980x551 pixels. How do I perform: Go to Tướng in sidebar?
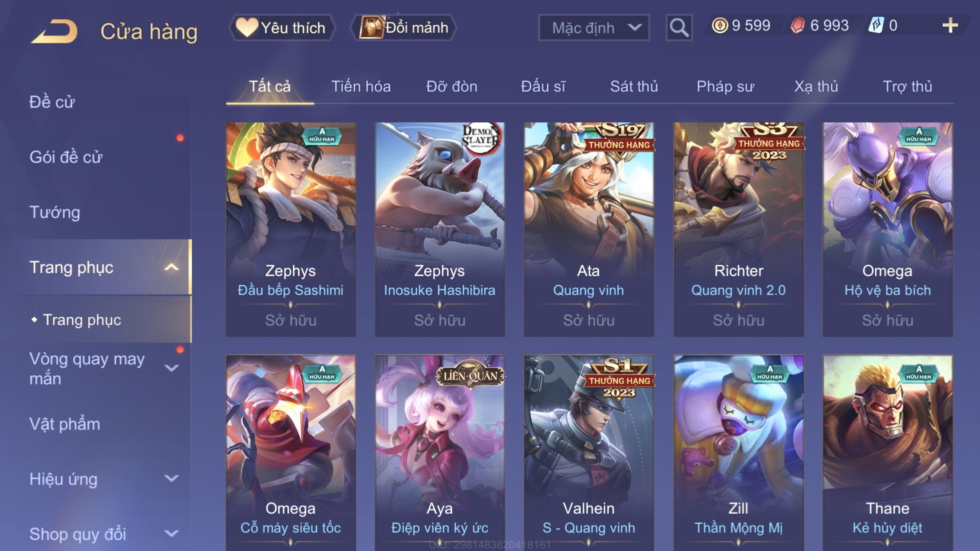click(x=55, y=212)
